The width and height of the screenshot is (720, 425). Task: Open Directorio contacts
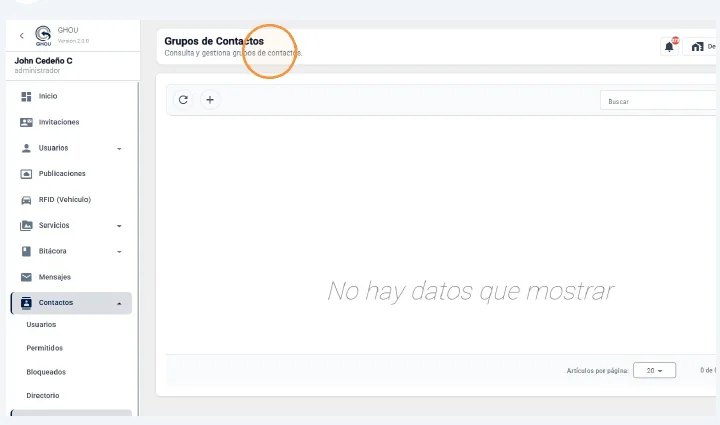[43, 395]
